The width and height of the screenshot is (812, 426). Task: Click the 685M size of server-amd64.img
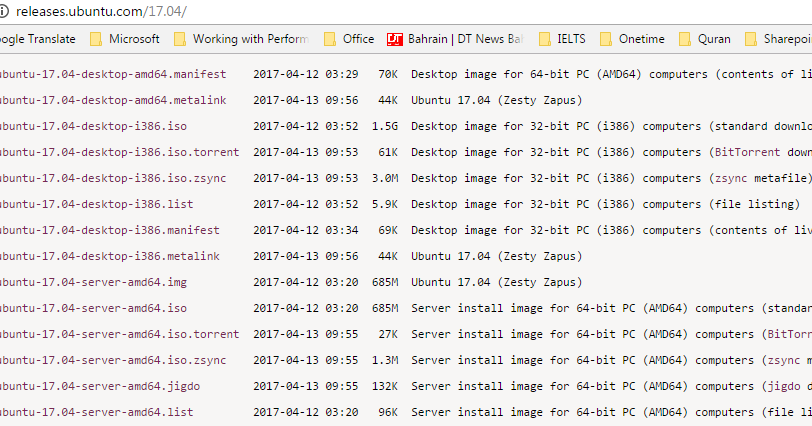tap(385, 282)
